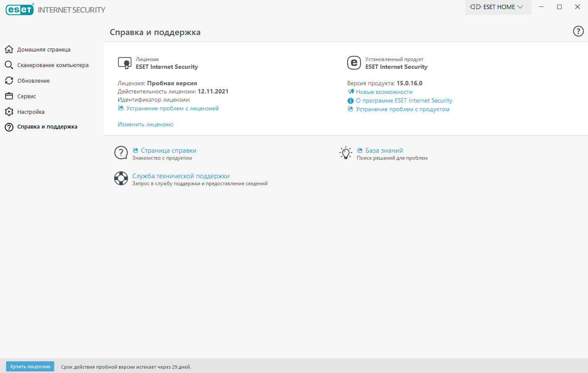Screen dimensions: 588x373
Task: Click external-link icon beside Устранение проблем с продуктом
Action: [x=351, y=109]
